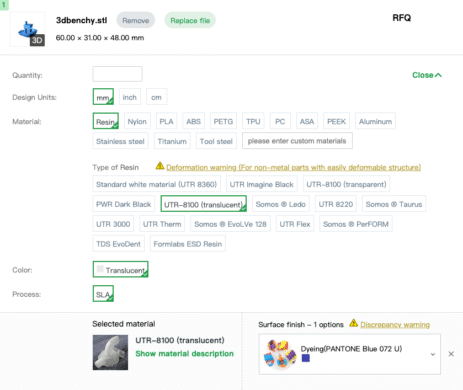This screenshot has width=463, height=390.
Task: Click the RFQ heading text
Action: [401, 18]
